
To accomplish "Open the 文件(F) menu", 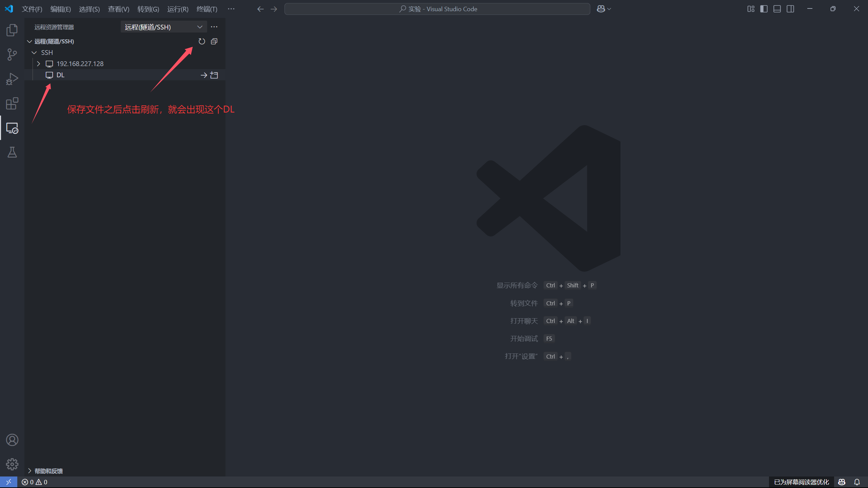I will coord(32,9).
